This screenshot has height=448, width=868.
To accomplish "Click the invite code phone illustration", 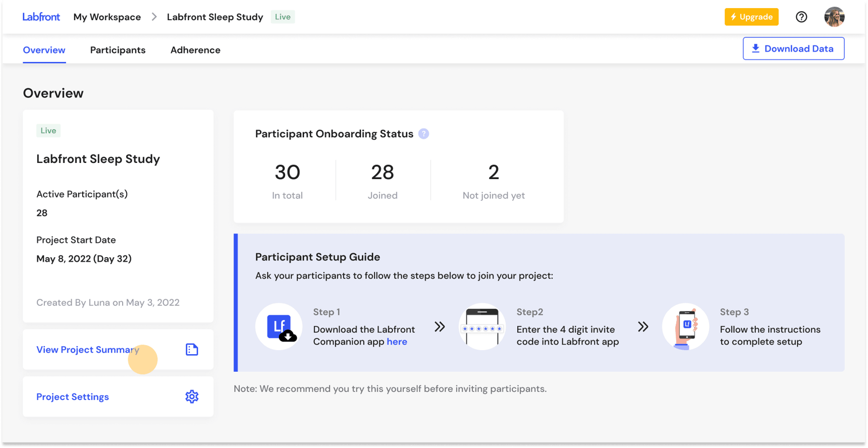I will pos(482,327).
